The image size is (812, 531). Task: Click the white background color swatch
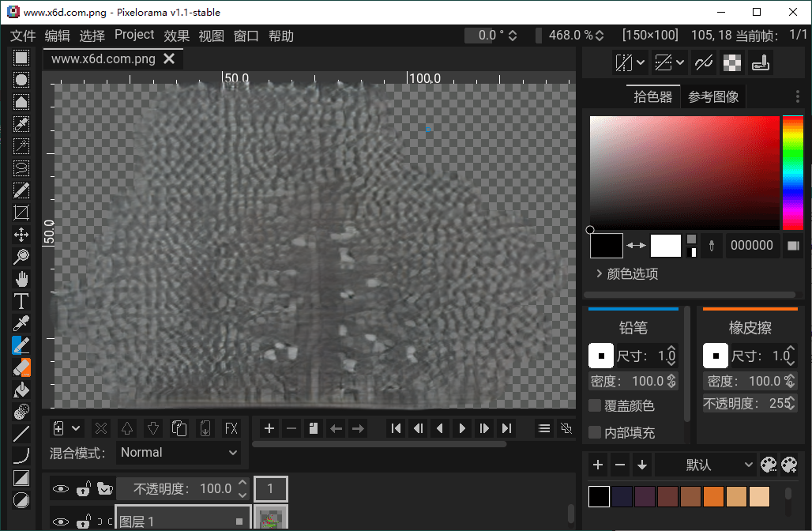(665, 246)
